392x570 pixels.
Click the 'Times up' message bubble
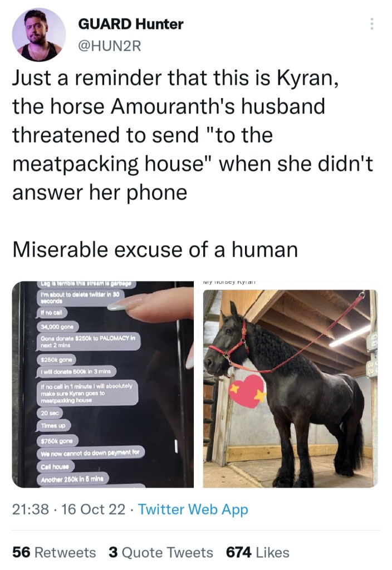[53, 425]
